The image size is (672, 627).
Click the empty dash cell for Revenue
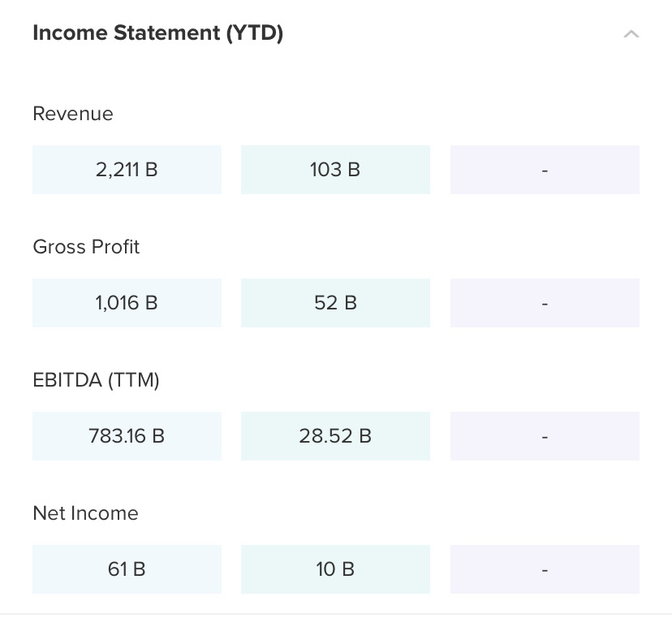545,170
